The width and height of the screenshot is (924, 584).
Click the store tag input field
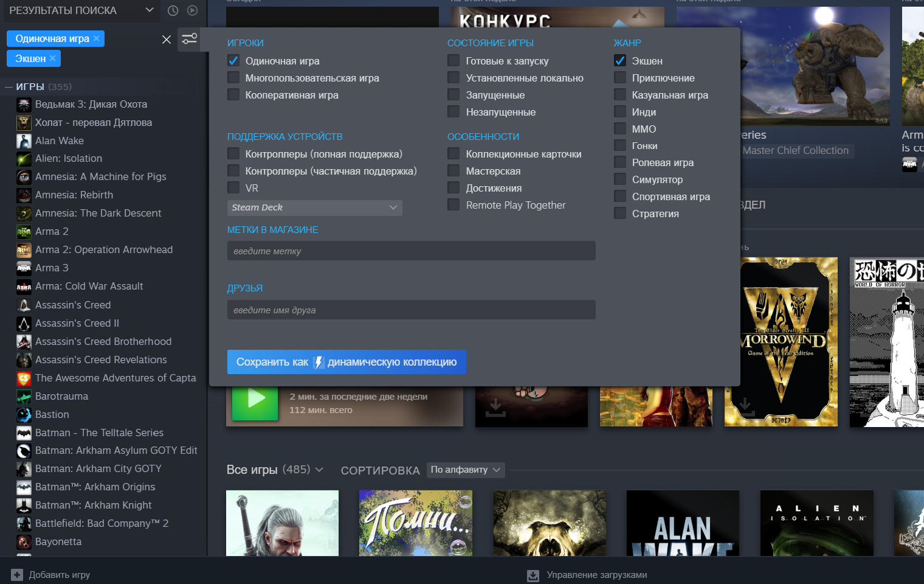[x=412, y=251]
